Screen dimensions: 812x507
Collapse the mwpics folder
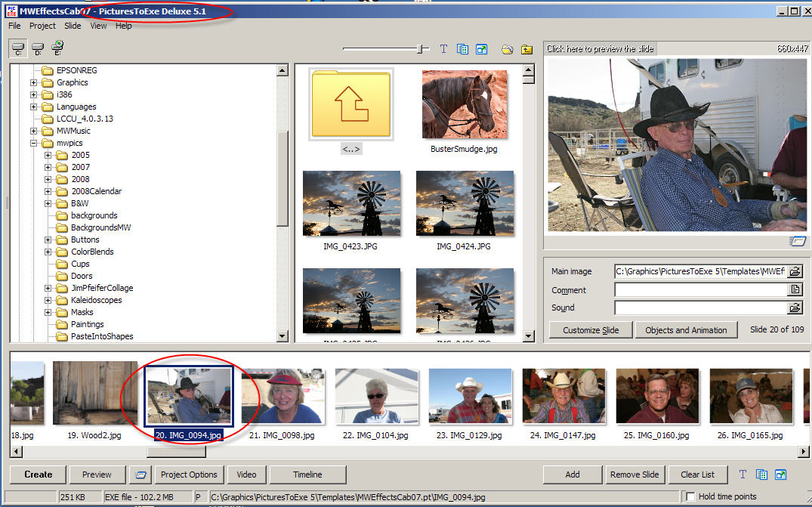tap(34, 143)
